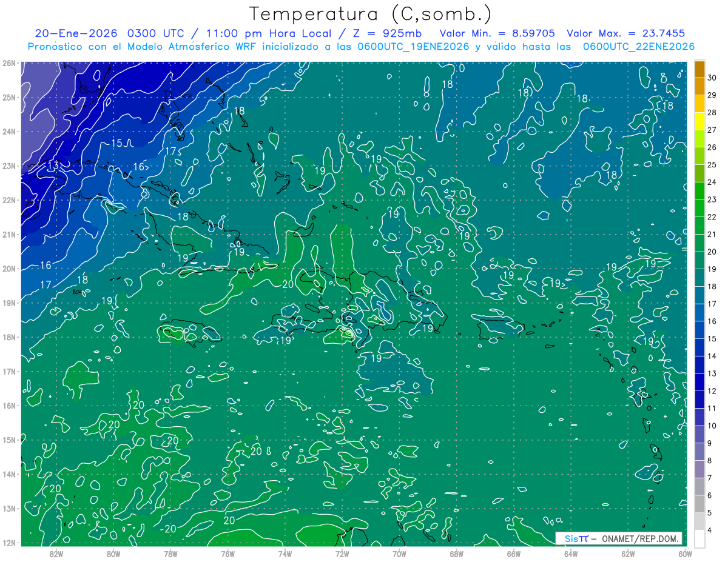Click the 13N latitude axis label
Screen dimensions: 728x562
click(8, 508)
